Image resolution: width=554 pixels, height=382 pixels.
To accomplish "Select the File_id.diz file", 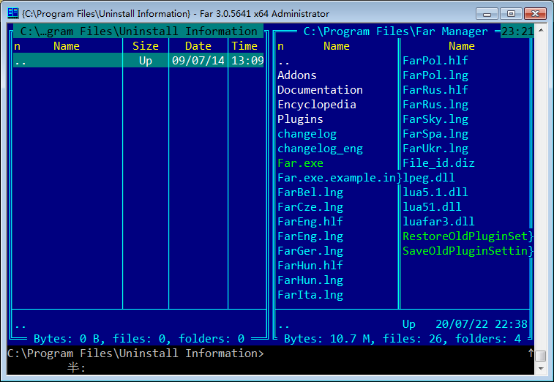I will click(x=438, y=163).
